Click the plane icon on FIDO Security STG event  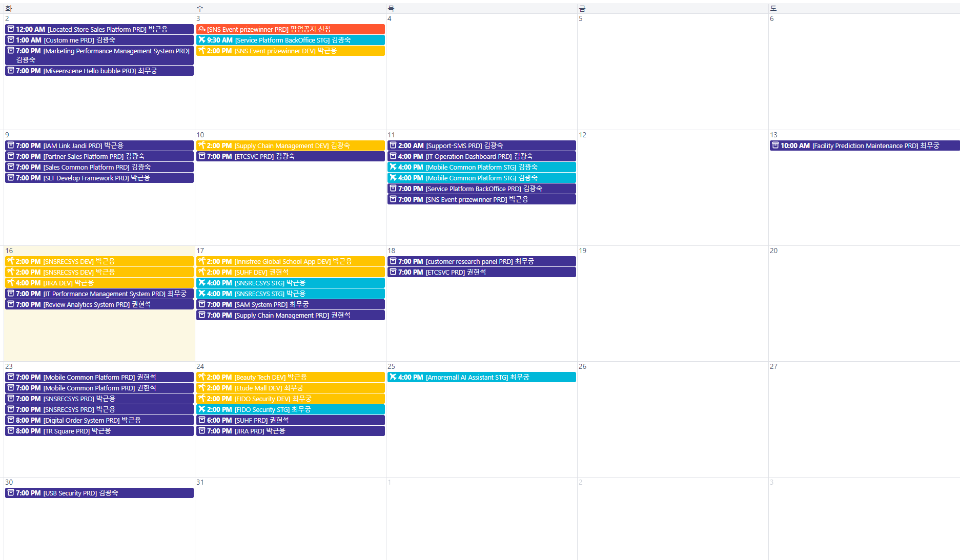pyautogui.click(x=202, y=409)
